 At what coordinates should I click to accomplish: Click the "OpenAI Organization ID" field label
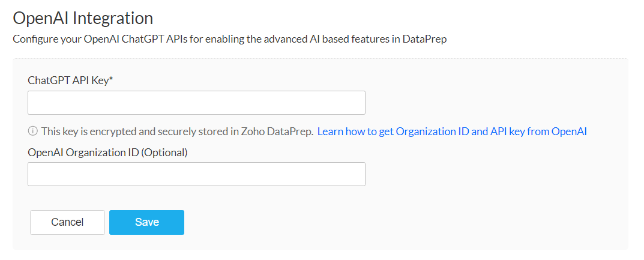pos(83,153)
